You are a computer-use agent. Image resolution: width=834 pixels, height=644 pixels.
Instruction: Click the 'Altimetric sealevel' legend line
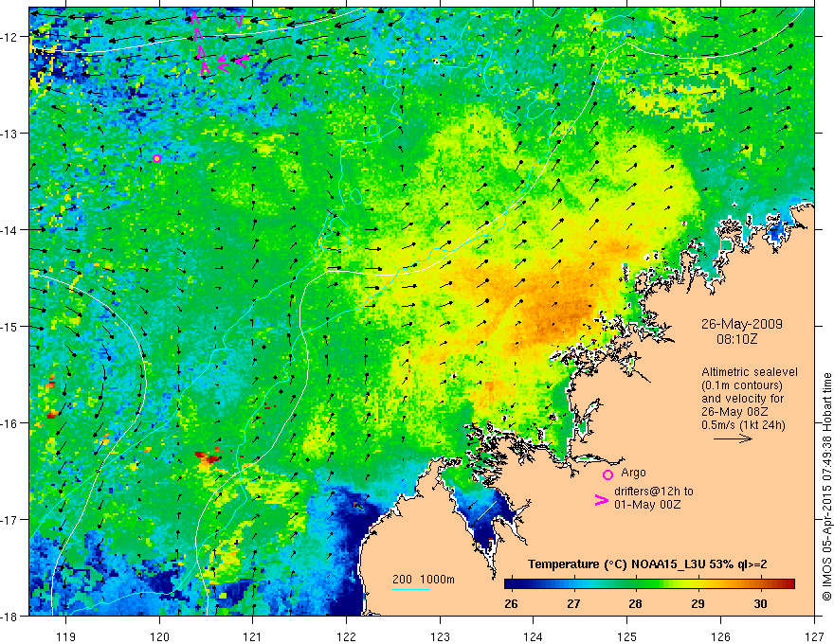[749, 372]
